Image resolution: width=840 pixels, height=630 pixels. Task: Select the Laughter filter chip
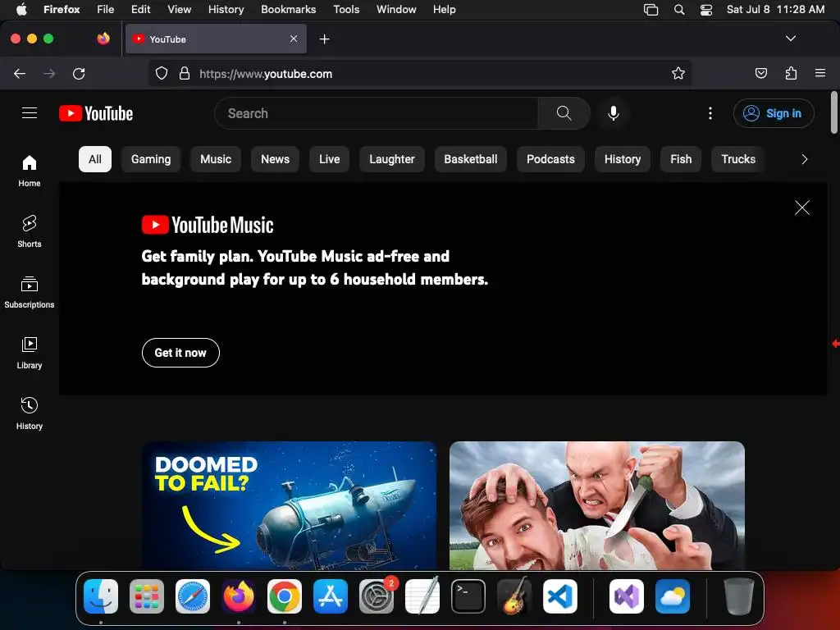[x=391, y=159]
